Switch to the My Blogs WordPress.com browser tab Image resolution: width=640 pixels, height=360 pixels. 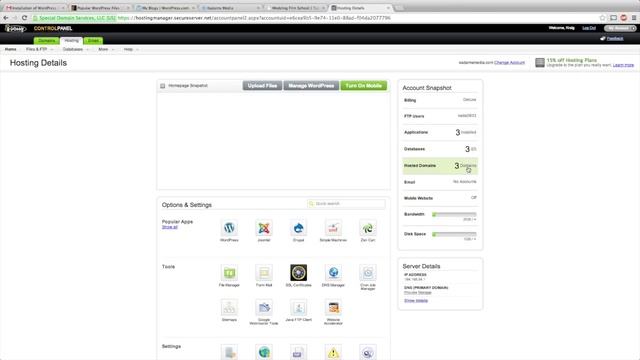pos(165,8)
